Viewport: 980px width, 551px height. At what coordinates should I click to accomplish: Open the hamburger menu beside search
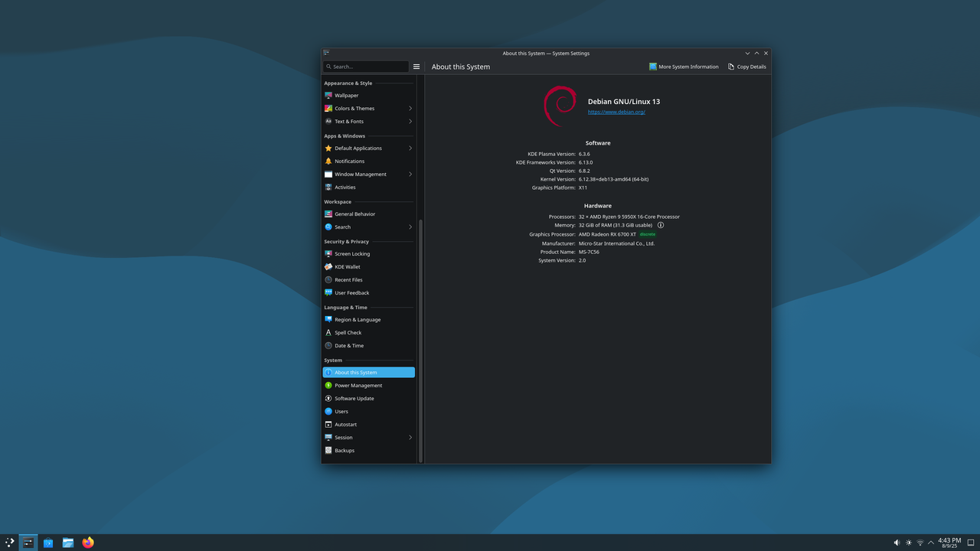[x=416, y=67]
